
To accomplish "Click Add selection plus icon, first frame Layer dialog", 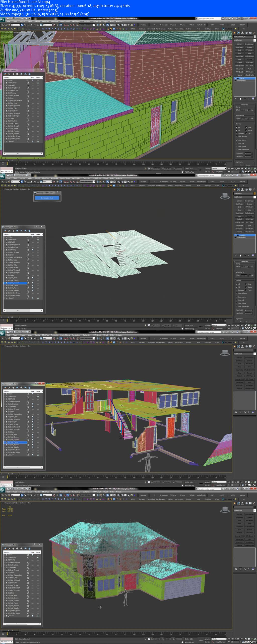I will tap(13, 74).
